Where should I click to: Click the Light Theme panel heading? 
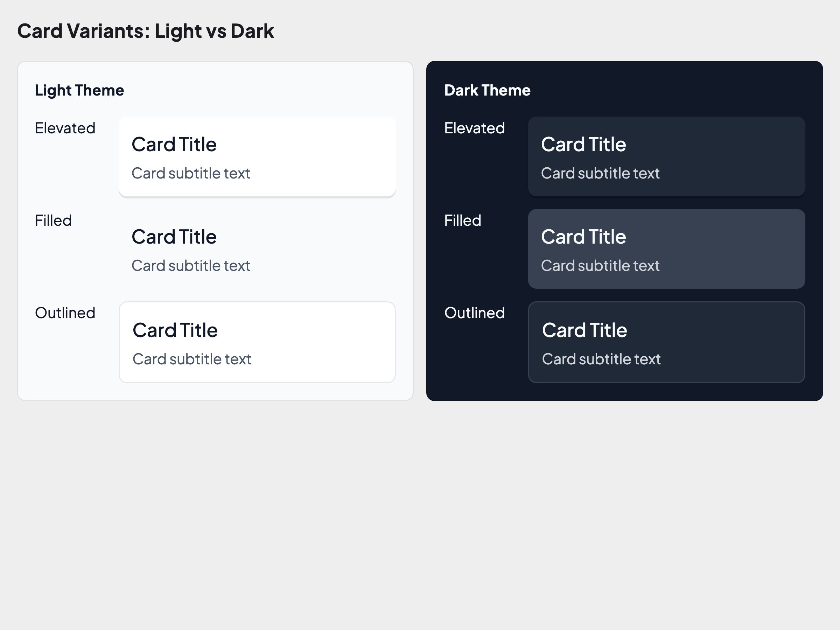(79, 90)
